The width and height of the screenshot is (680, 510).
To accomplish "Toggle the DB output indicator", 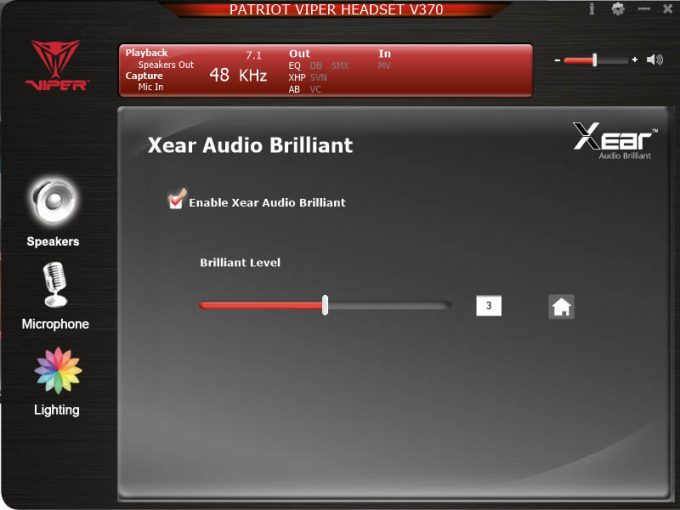I will 316,65.
